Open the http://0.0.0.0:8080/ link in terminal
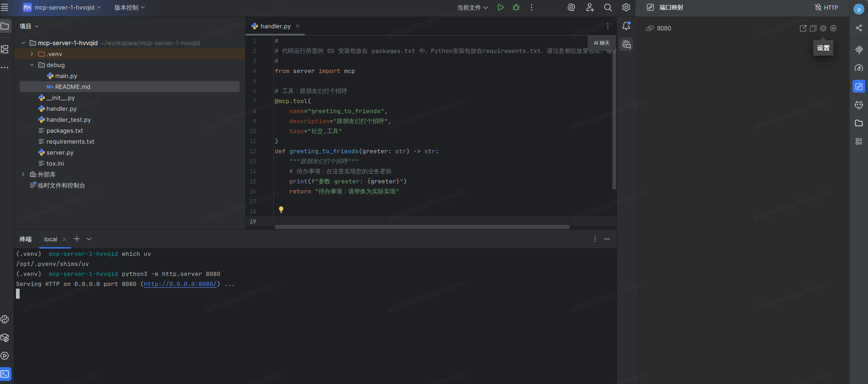 point(180,284)
